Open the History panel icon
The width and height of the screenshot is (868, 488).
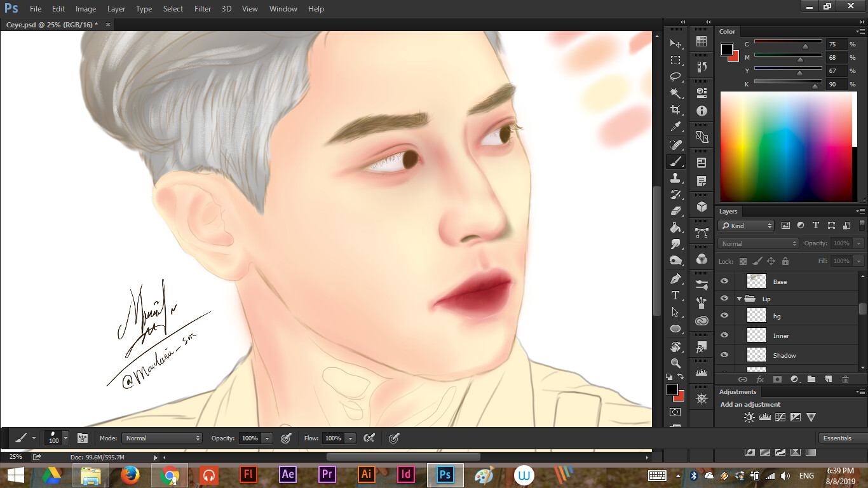pyautogui.click(x=702, y=66)
